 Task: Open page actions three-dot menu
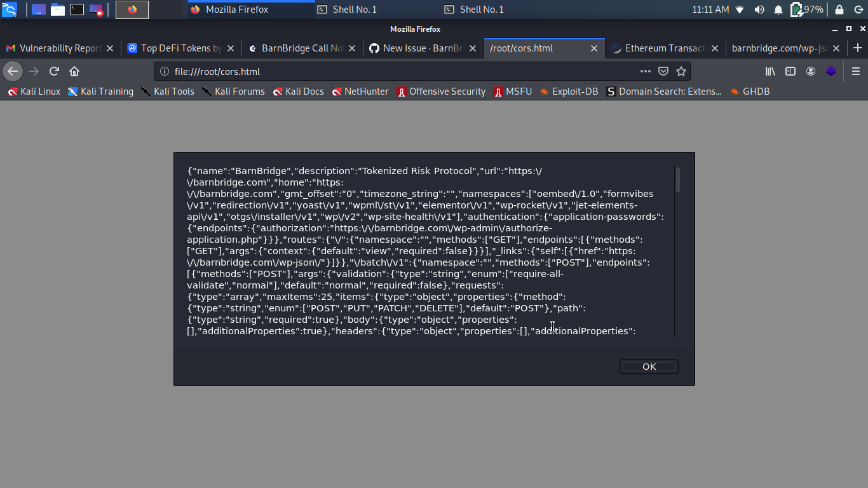click(646, 71)
